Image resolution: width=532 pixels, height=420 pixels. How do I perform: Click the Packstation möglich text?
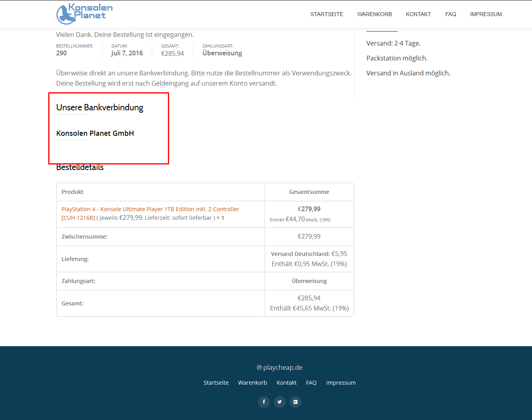[x=397, y=58]
